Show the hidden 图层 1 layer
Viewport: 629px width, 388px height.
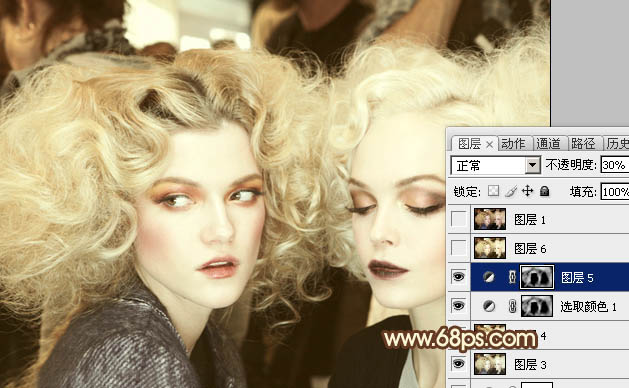tap(459, 219)
